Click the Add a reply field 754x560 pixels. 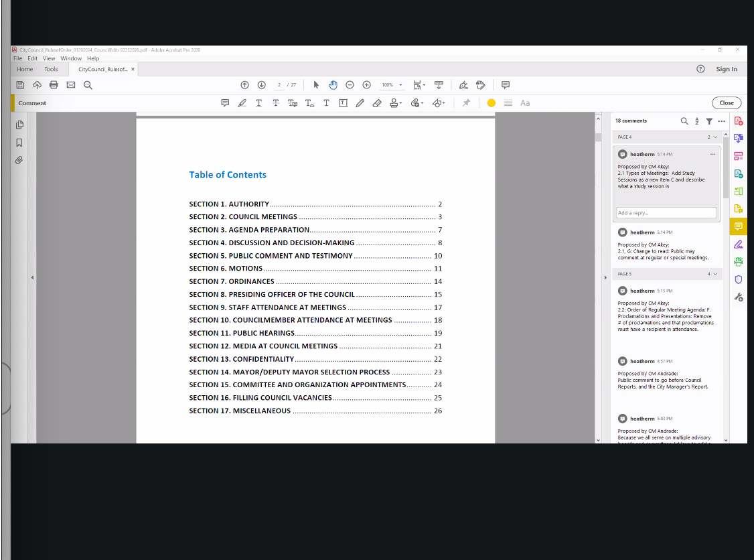tap(666, 213)
